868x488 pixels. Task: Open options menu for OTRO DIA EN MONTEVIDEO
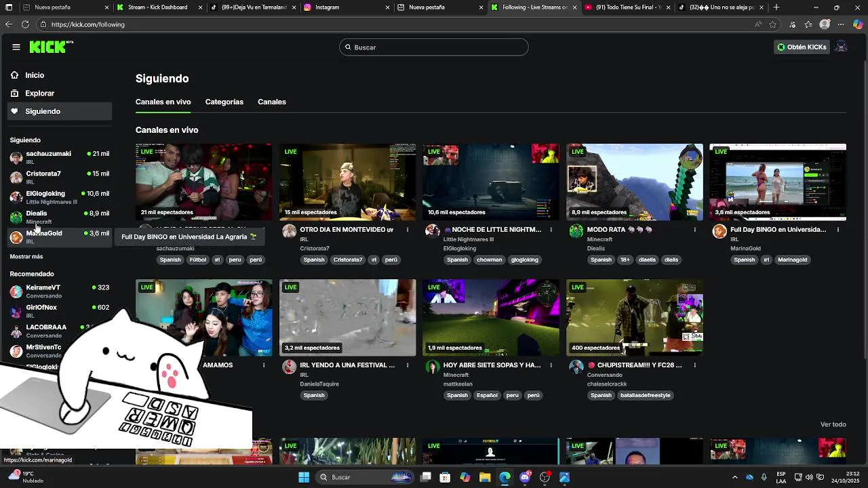coord(408,230)
